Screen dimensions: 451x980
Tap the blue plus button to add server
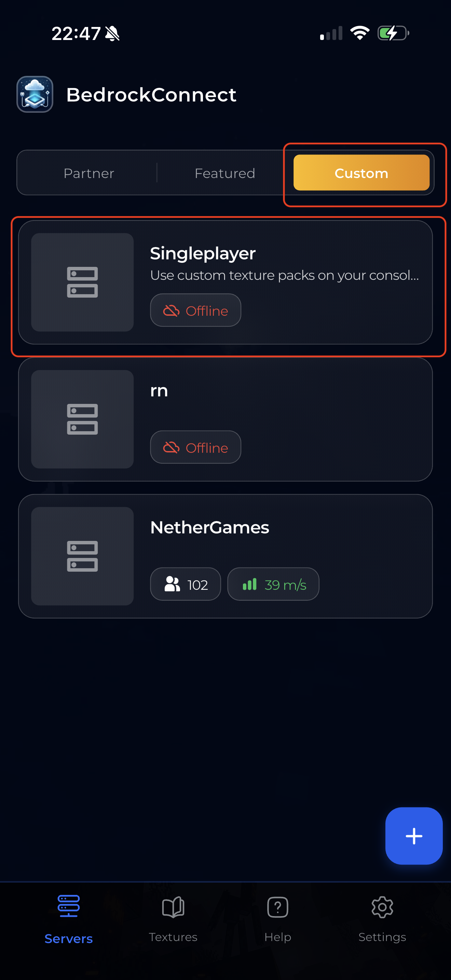click(x=414, y=836)
